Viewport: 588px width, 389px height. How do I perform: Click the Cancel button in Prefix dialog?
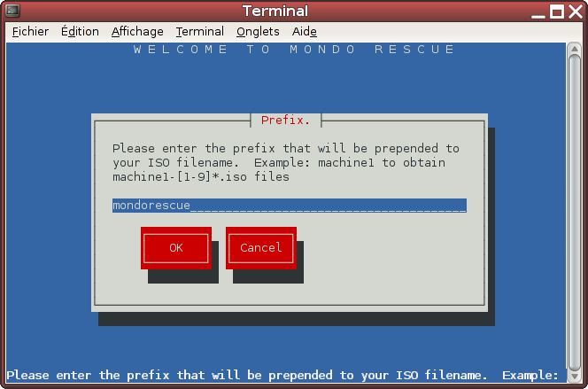(261, 248)
